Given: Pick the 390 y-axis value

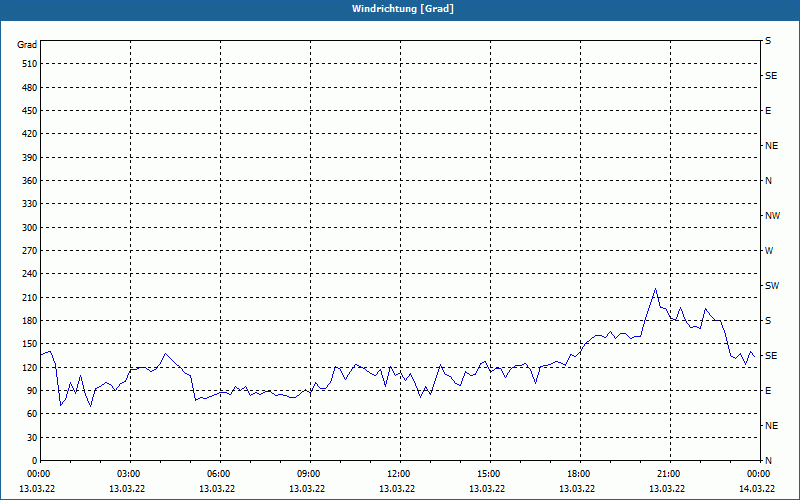Looking at the screenshot, I should (x=30, y=158).
